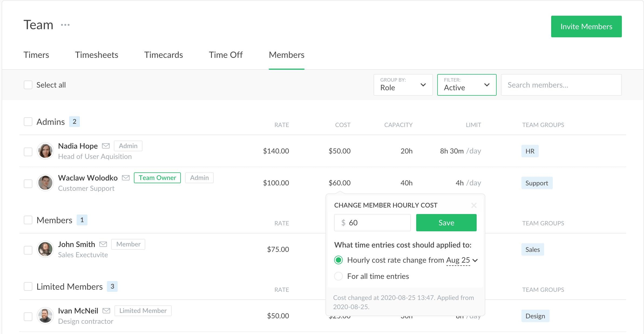The height and width of the screenshot is (334, 644).
Task: Click the email icon next to Nadia Hope
Action: coord(106,146)
